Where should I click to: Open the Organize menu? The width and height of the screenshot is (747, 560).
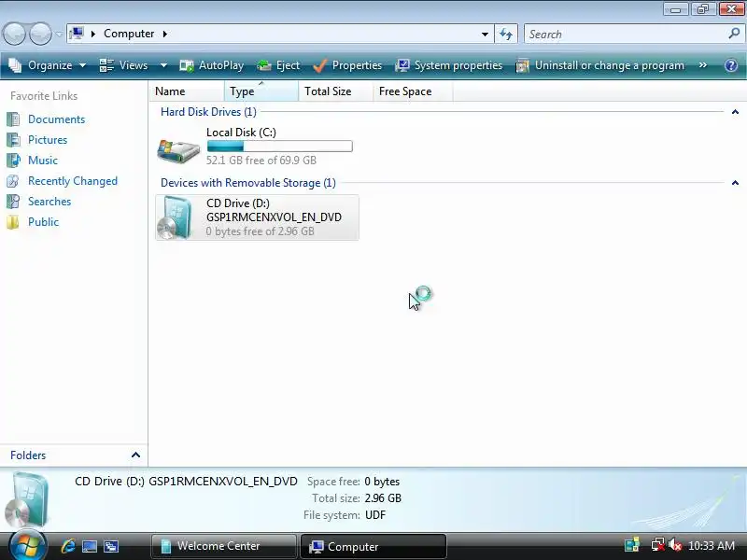point(48,65)
